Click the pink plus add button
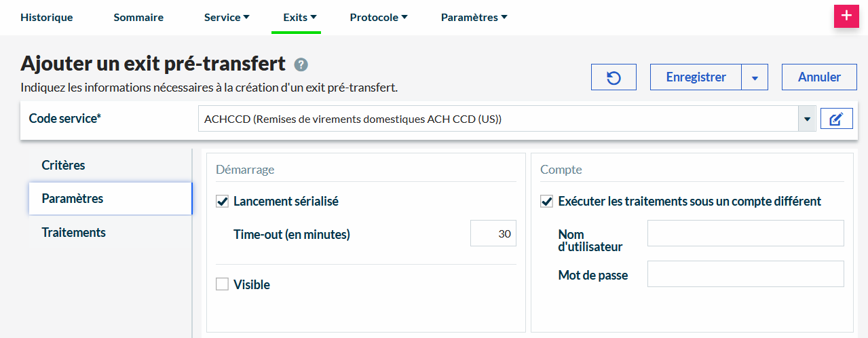Image resolution: width=868 pixels, height=338 pixels. 846,16
